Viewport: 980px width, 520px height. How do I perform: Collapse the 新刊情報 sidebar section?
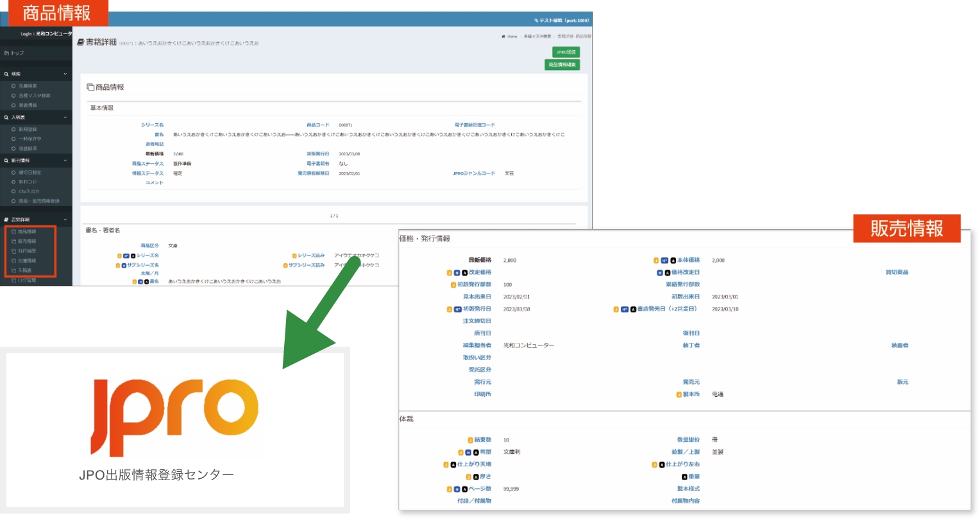pos(36,160)
